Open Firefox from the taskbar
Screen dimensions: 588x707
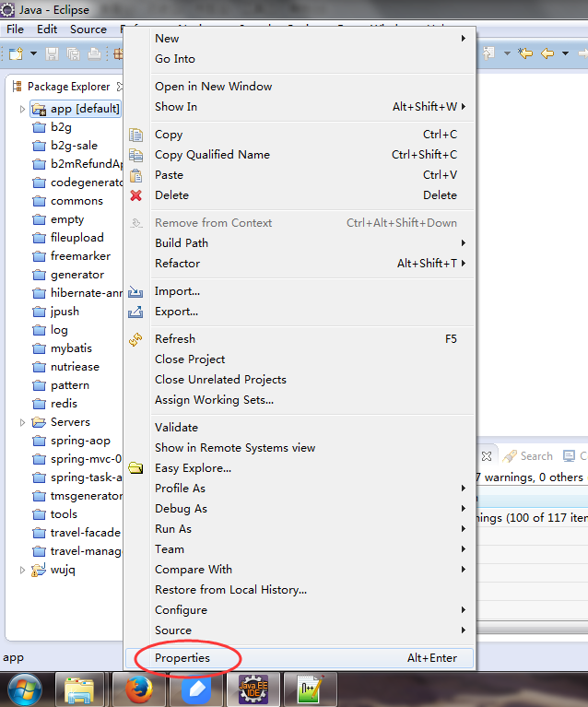tap(139, 689)
